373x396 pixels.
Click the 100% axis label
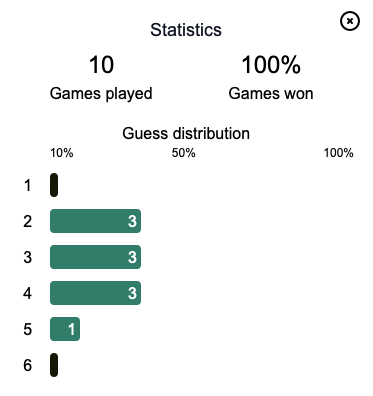(338, 153)
